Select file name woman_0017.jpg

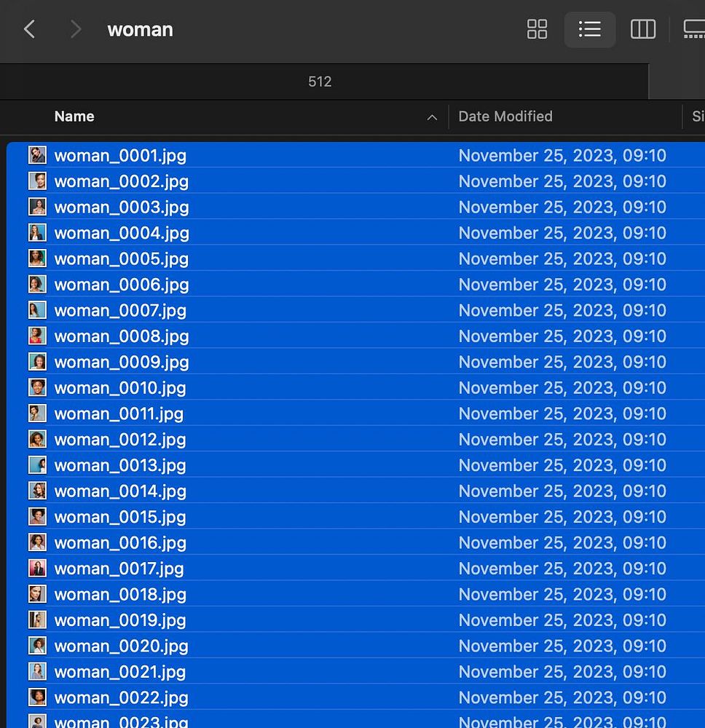119,569
